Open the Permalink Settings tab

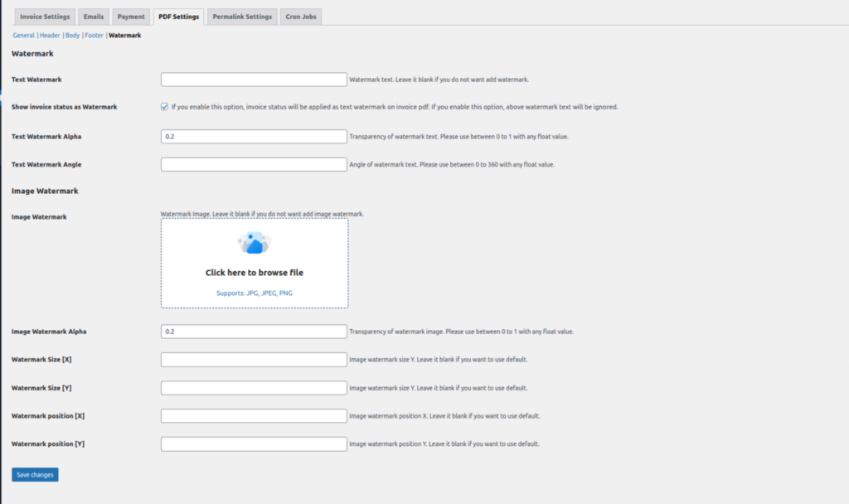(241, 16)
